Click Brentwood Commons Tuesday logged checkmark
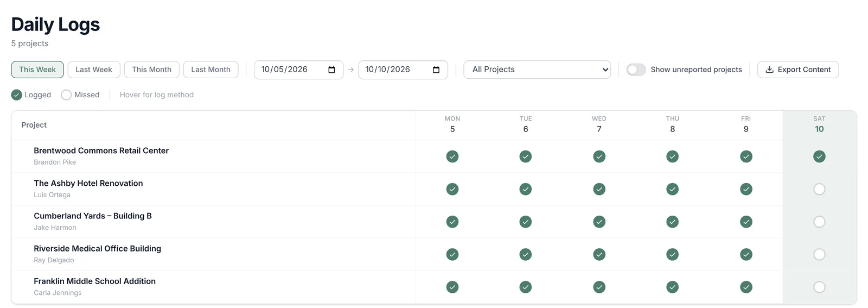Screen dimensions: 868x308 526,156
